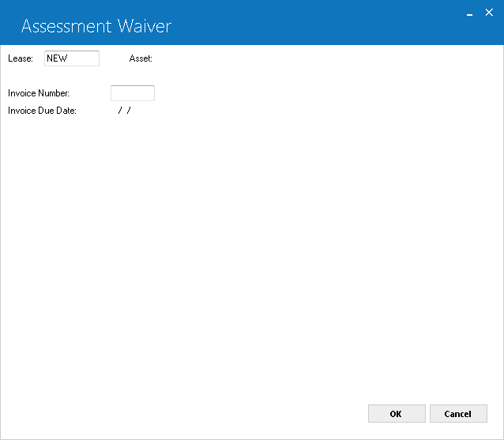Confirm the waiver with OK
The height and width of the screenshot is (440, 504).
(x=397, y=414)
